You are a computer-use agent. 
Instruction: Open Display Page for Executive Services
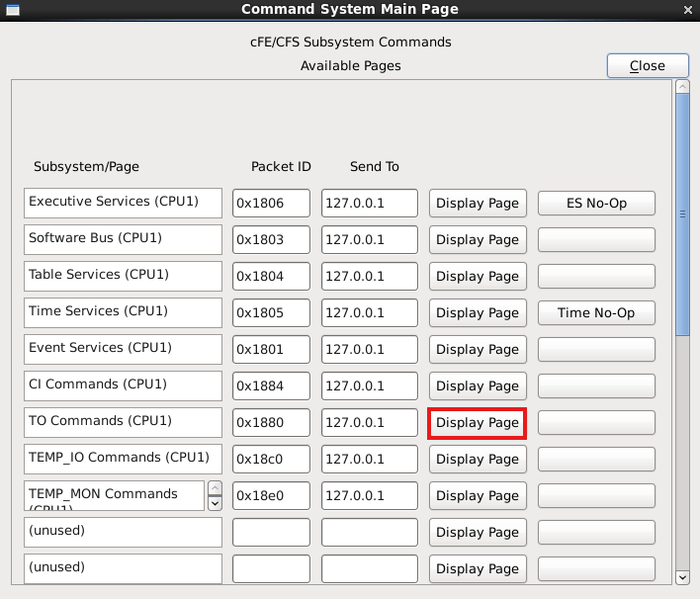tap(477, 203)
